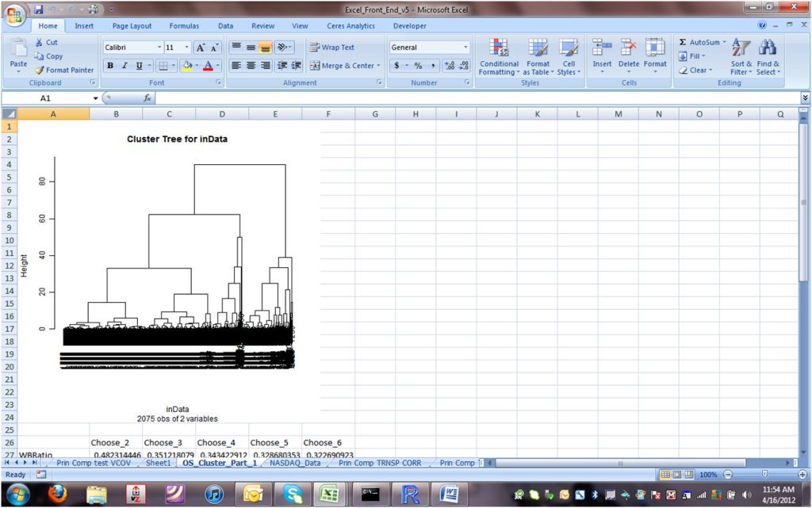Switch to Page Layout view button
The height and width of the screenshot is (508, 812).
[x=677, y=475]
